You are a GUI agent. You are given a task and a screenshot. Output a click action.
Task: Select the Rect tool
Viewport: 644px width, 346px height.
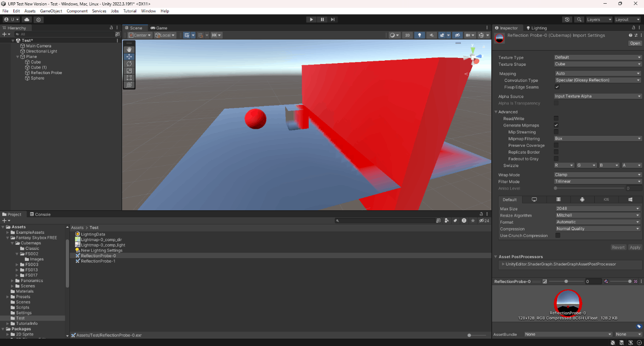tap(129, 78)
